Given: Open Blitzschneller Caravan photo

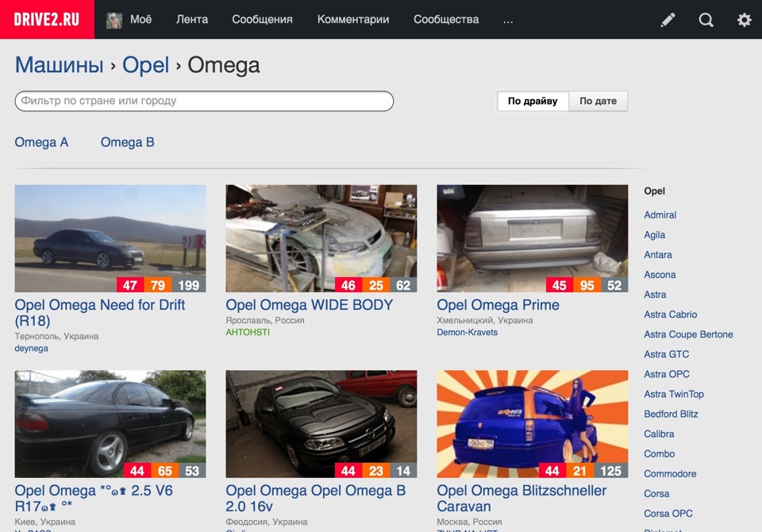Looking at the screenshot, I should click(x=532, y=424).
